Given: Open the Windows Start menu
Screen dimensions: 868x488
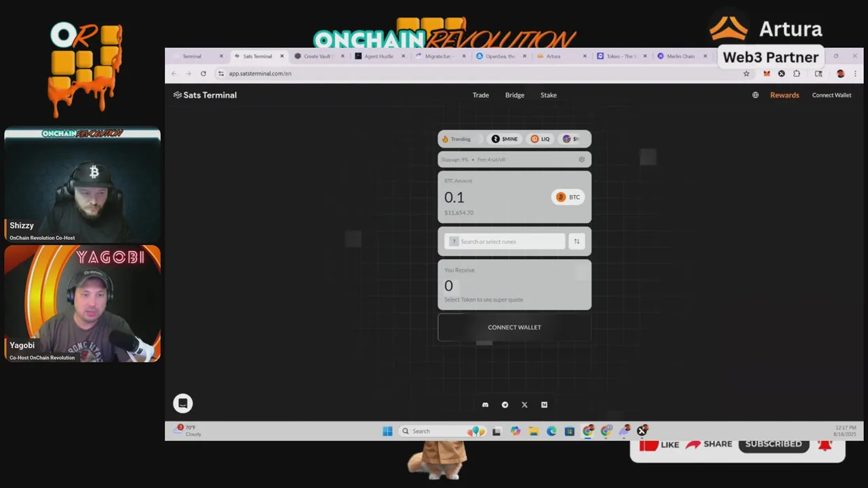Looking at the screenshot, I should click(x=387, y=431).
